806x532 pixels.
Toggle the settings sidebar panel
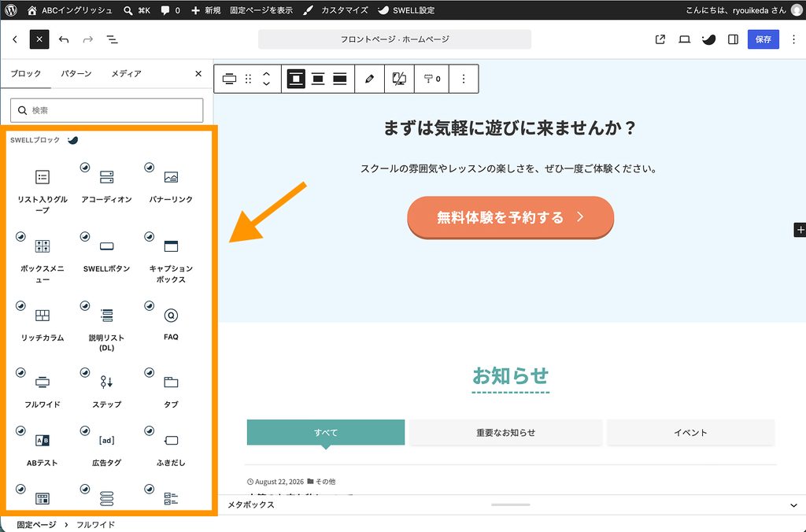(733, 39)
